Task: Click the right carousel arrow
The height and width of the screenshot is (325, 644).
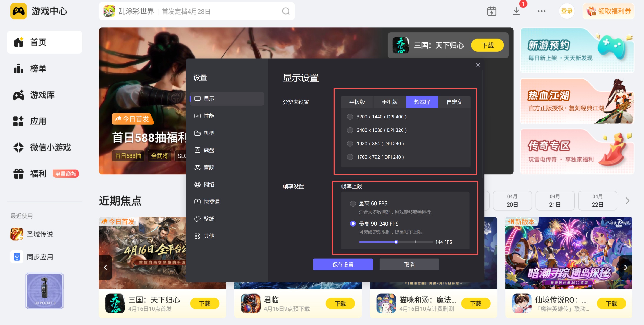Action: coord(625,267)
